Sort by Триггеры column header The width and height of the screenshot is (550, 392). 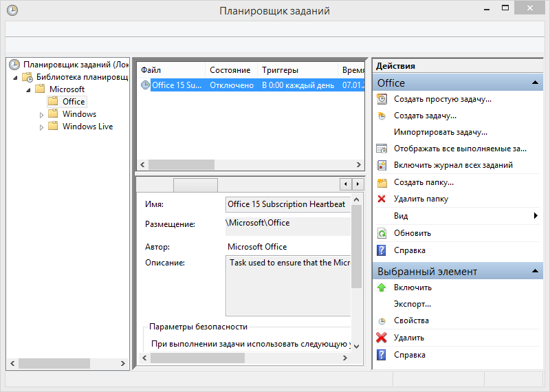298,70
